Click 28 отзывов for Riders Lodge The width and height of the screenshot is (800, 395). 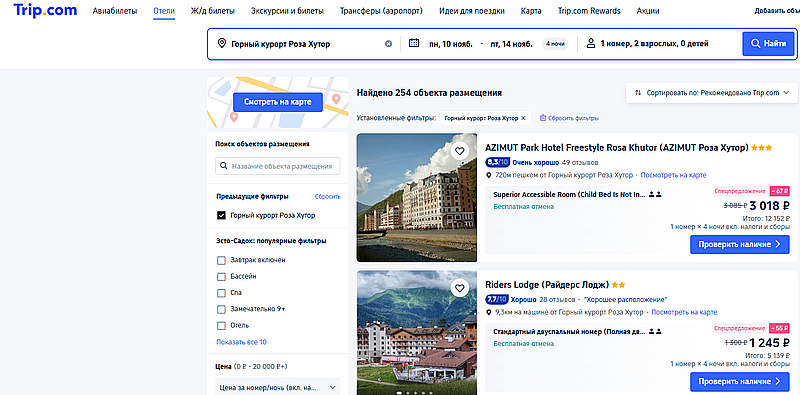point(558,300)
